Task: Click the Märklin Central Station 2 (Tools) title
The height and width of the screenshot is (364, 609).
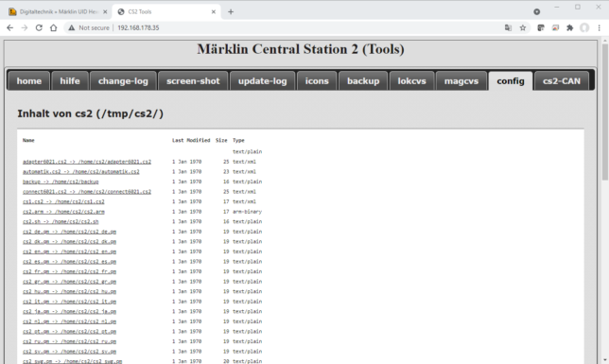Action: tap(301, 49)
